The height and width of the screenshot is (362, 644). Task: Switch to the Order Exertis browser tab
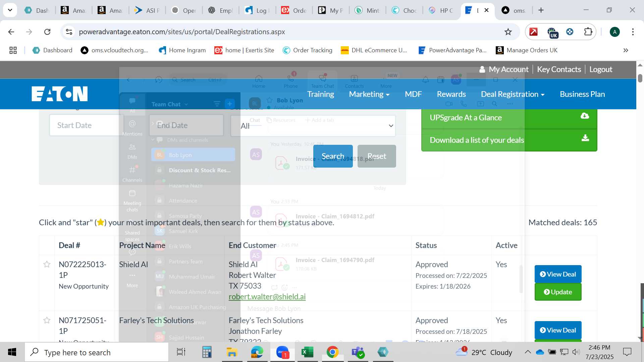(294, 10)
